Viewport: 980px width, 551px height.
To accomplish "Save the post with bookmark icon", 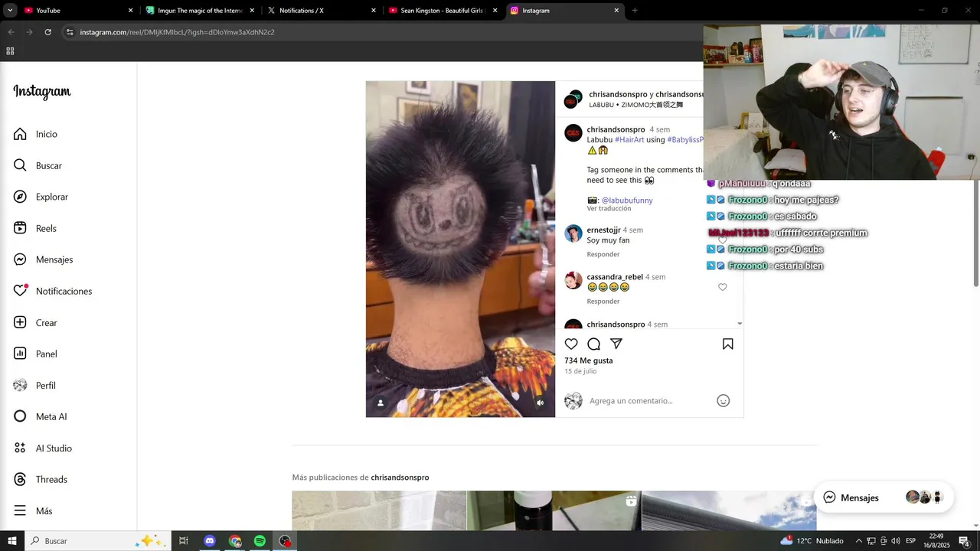I will (728, 344).
